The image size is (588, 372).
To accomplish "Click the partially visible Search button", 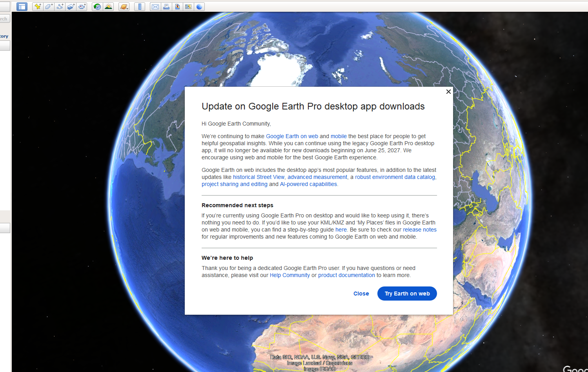I will [5, 19].
